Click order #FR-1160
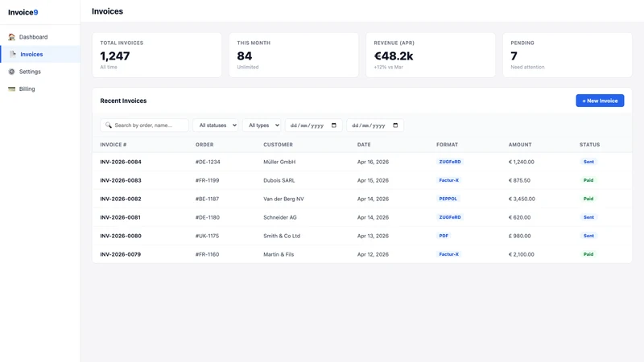Screen dimensions: 644x362 coord(208,254)
